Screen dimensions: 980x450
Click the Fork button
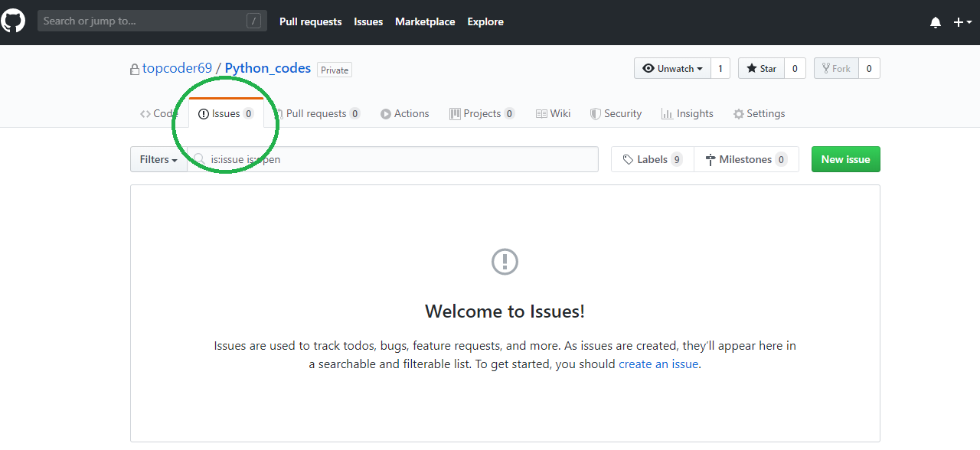point(836,68)
